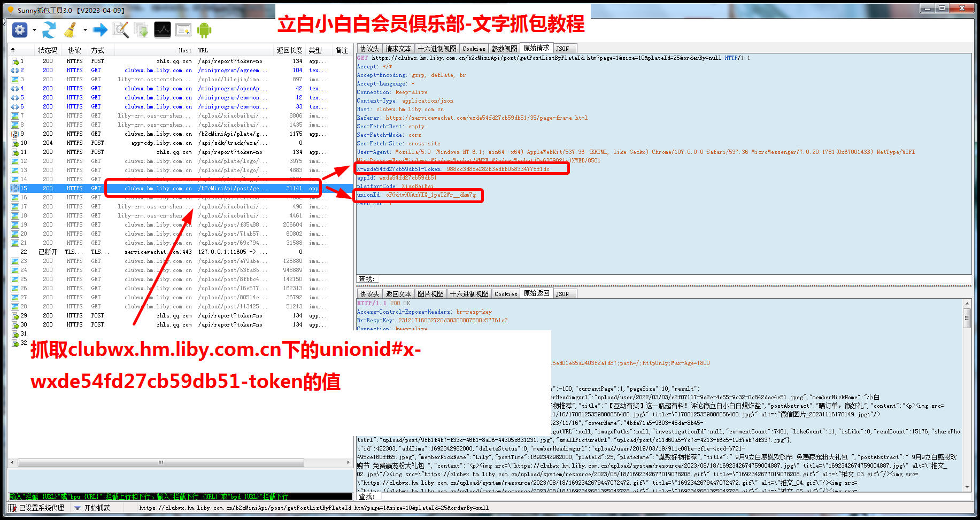Click session list scrollbar right arrow
Screen dimensions: 980x520
click(349, 463)
